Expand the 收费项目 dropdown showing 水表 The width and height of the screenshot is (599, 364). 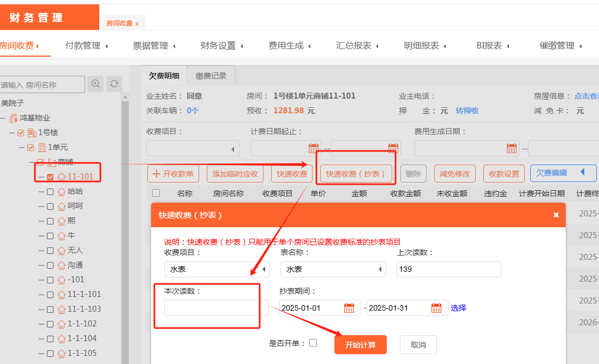click(217, 269)
